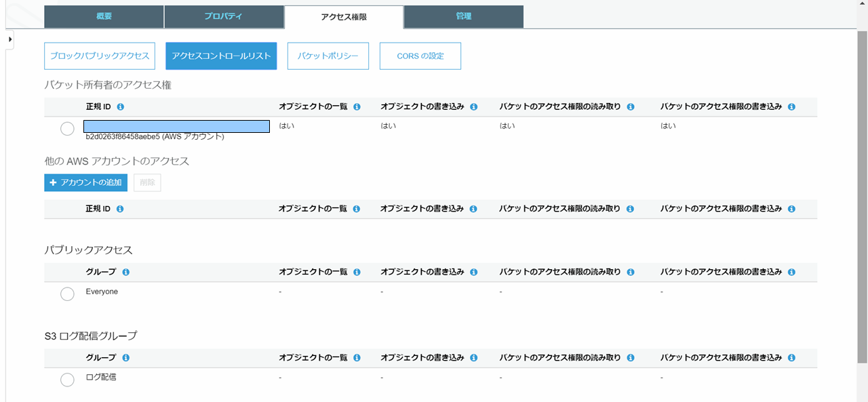
Task: Switch to the プロパティ tab
Action: (x=224, y=16)
